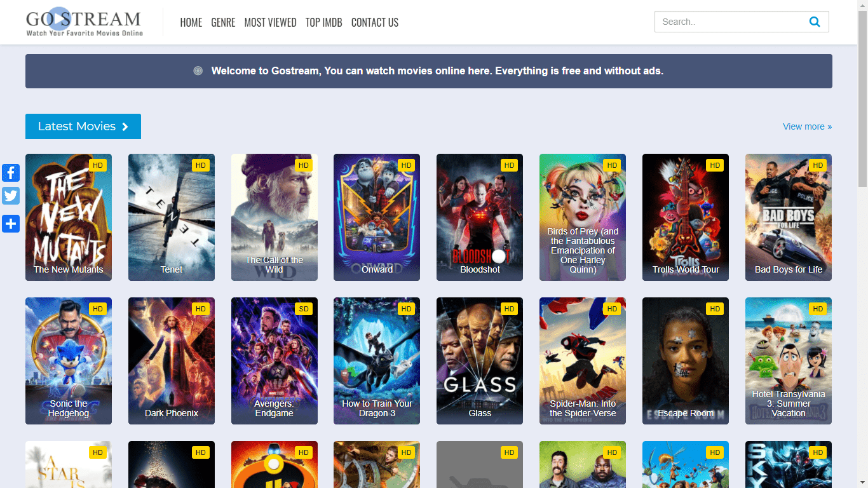Open the Home menu item
Image resolution: width=868 pixels, height=488 pixels.
(191, 22)
